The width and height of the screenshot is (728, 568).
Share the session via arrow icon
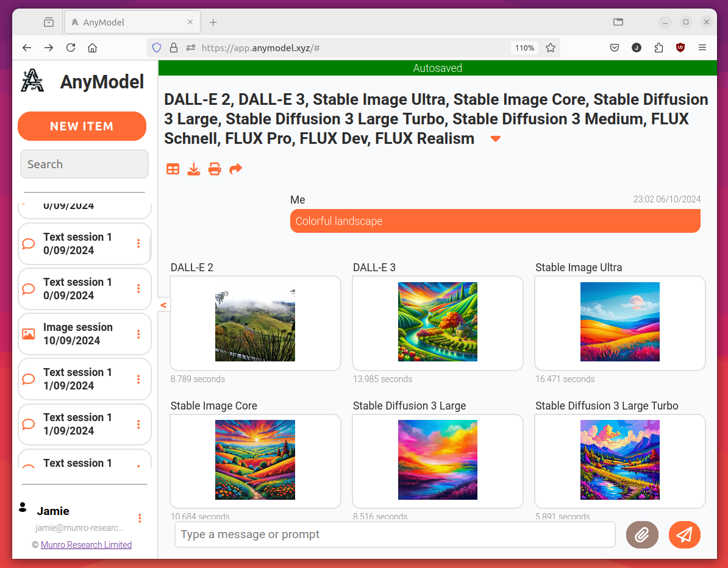tap(236, 169)
